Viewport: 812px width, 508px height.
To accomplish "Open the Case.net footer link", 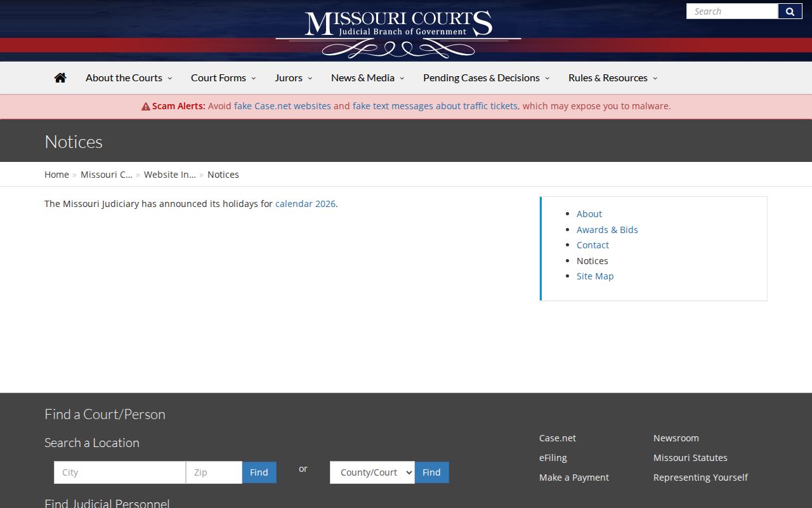I will (558, 438).
